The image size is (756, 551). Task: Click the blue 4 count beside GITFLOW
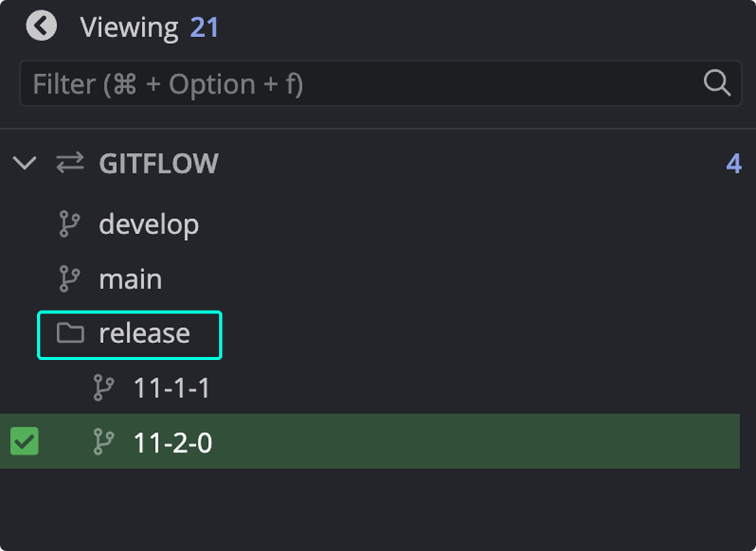(733, 162)
